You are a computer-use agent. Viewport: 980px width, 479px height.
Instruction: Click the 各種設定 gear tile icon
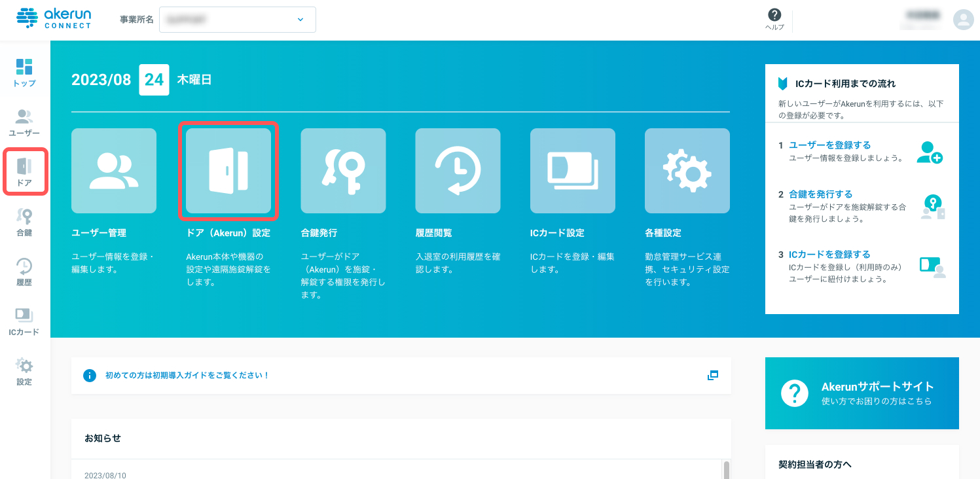[x=687, y=171]
